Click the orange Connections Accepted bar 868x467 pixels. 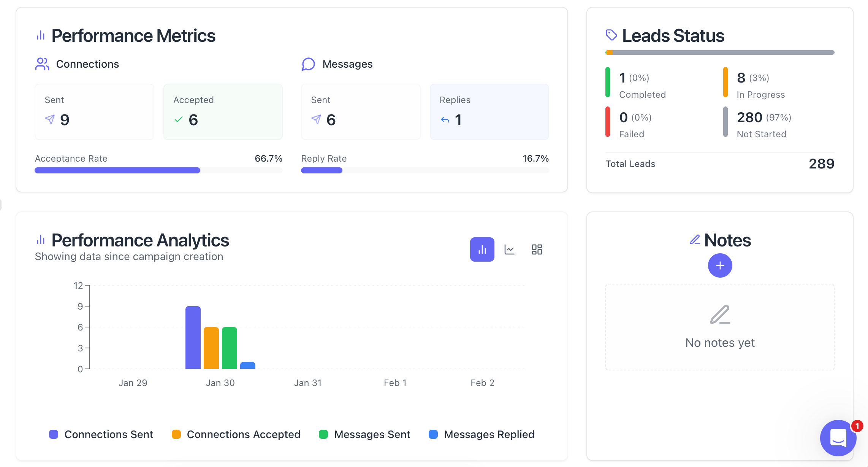tap(211, 348)
